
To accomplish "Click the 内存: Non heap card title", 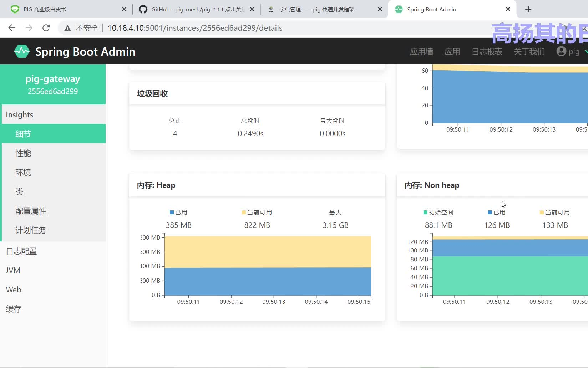I will 432,185.
